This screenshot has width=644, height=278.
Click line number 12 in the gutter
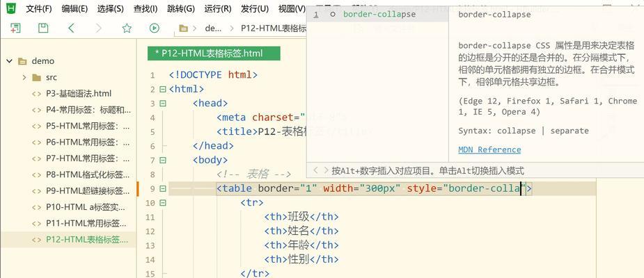tap(150, 231)
